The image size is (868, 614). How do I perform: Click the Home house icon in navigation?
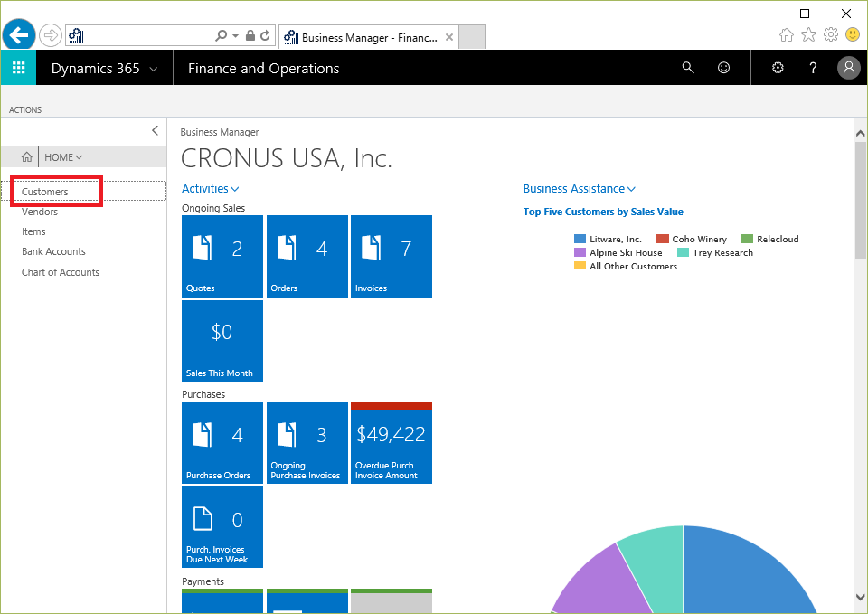pyautogui.click(x=26, y=157)
